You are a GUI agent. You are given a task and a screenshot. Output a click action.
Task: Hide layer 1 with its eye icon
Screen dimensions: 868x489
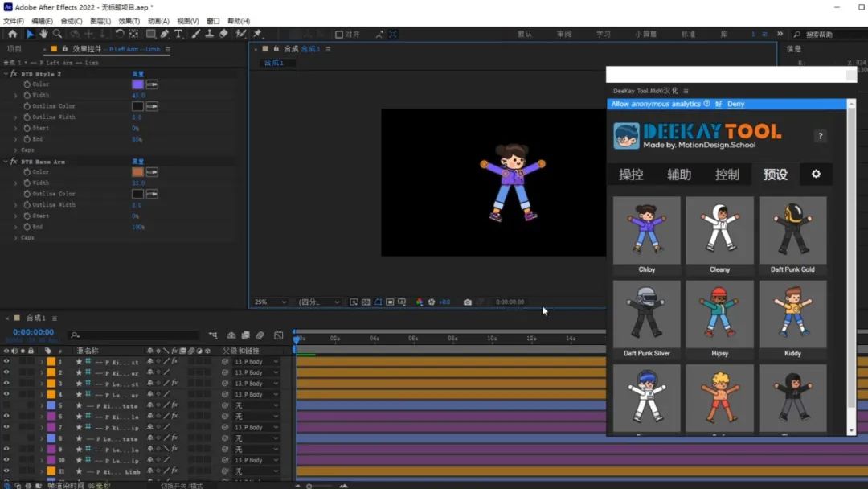pyautogui.click(x=6, y=362)
